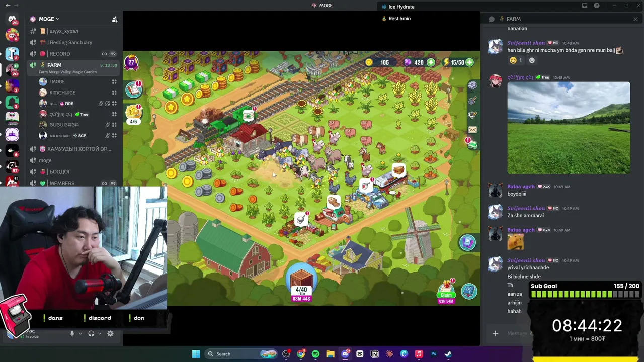Open Google Chrome from the taskbar
The image size is (644, 362).
[301, 354]
